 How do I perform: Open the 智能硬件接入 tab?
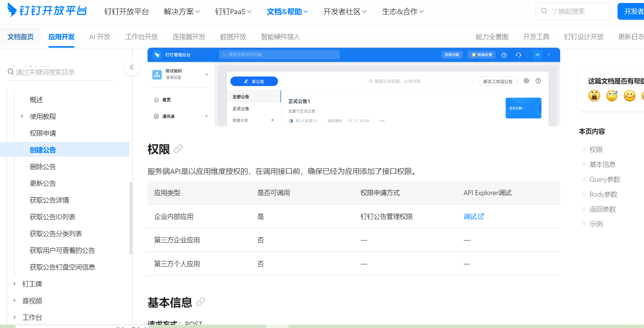[x=280, y=36]
